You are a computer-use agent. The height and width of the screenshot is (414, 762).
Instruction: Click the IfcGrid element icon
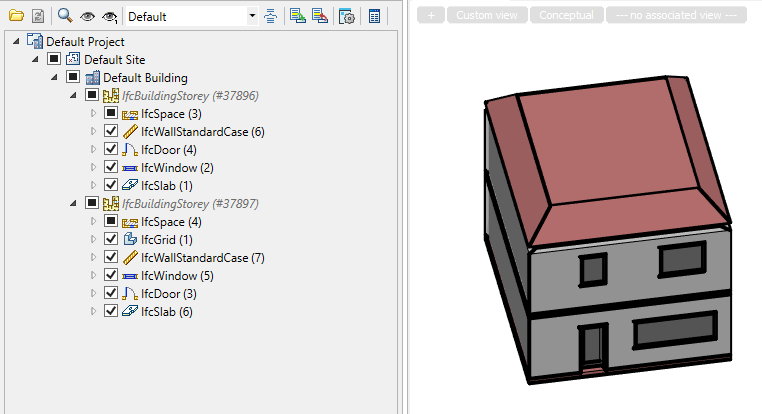coord(130,240)
